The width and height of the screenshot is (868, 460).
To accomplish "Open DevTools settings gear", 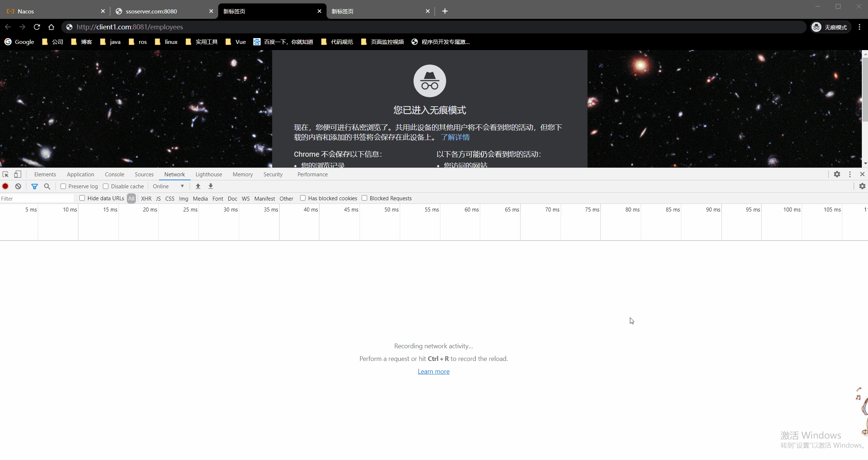I will pos(836,174).
